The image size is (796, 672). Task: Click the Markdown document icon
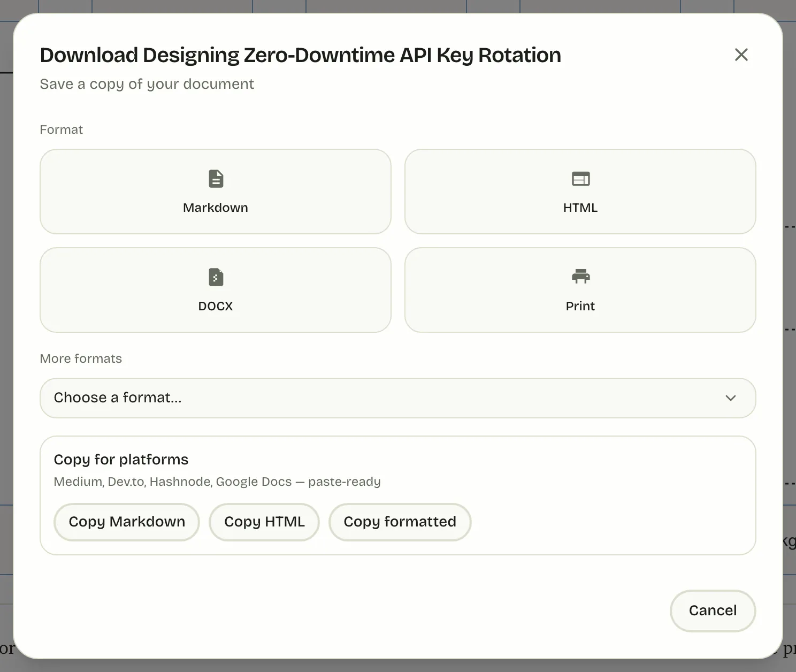(216, 179)
